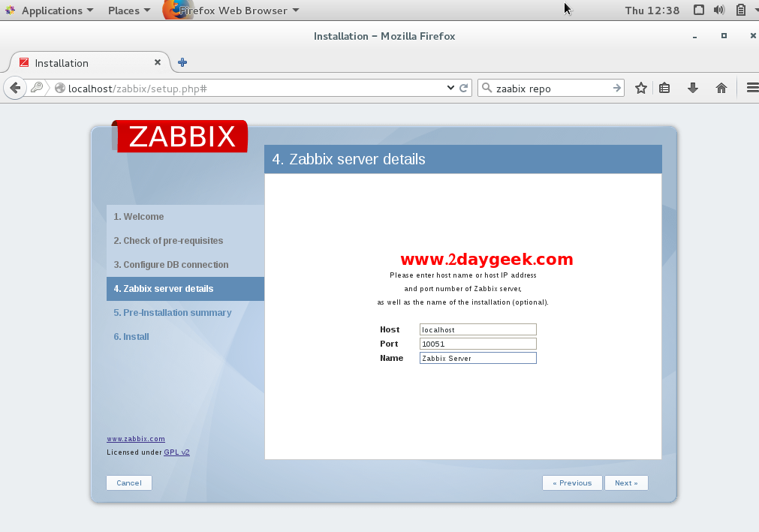Click the Name field Zabbix Server
The height and width of the screenshot is (532, 759).
(x=477, y=358)
